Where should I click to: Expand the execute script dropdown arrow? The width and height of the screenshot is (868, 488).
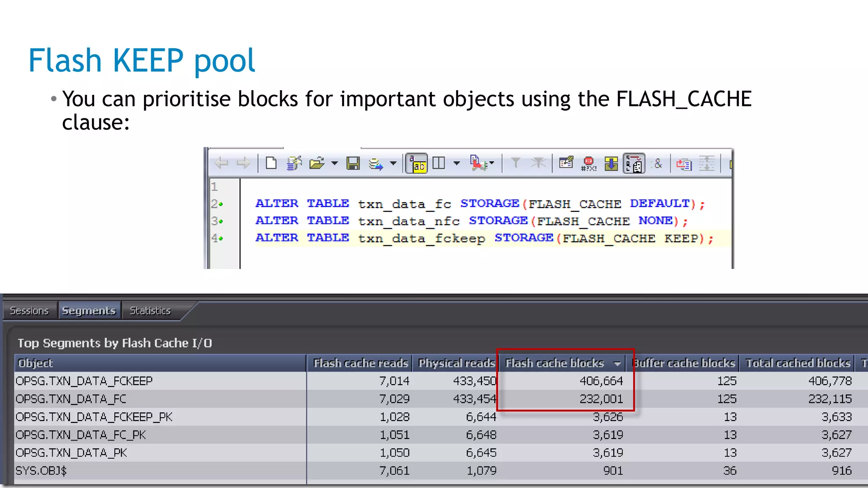(x=492, y=163)
